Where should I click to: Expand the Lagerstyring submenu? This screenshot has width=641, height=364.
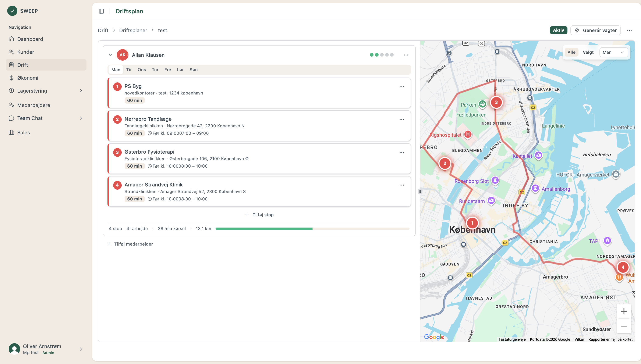coord(81,91)
